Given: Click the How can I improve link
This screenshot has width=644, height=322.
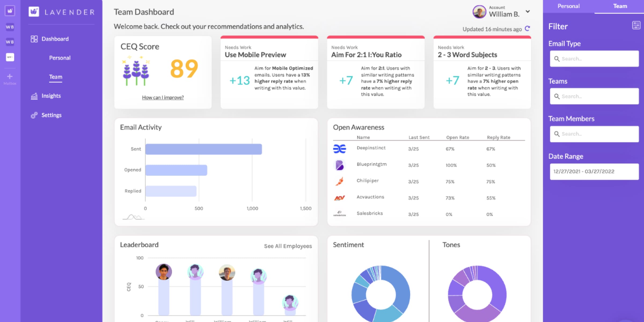Looking at the screenshot, I should (x=163, y=97).
